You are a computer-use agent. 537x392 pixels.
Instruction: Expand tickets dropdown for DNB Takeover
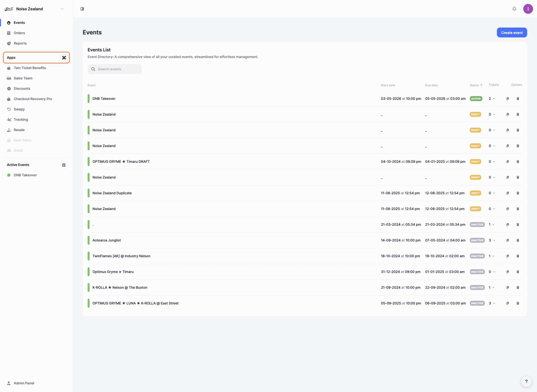[494, 99]
